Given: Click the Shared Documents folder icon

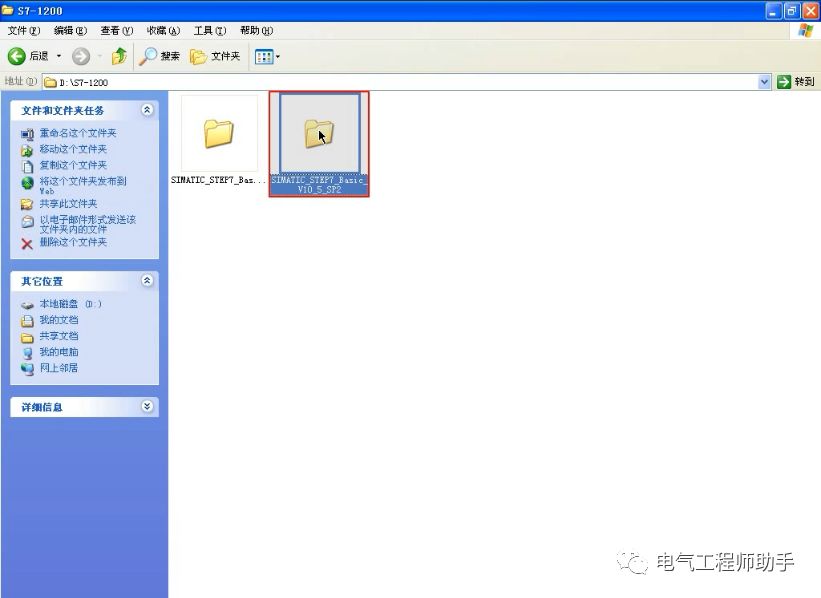Looking at the screenshot, I should tap(27, 337).
